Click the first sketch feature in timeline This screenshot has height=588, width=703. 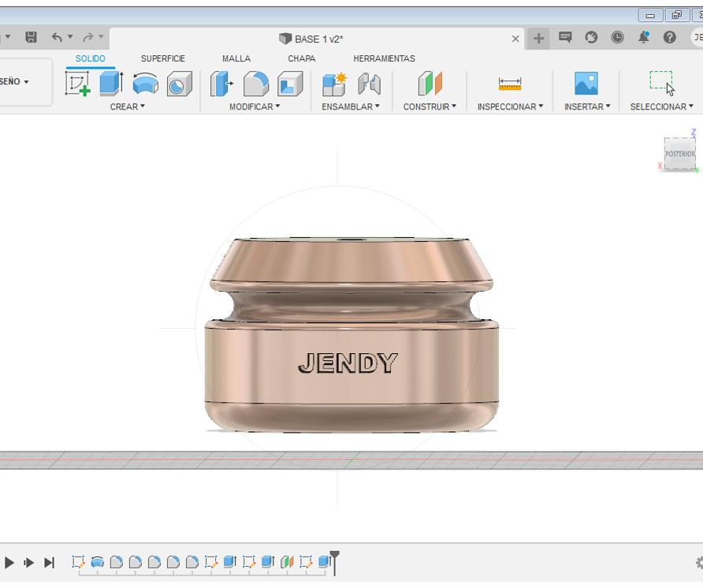pyautogui.click(x=78, y=562)
